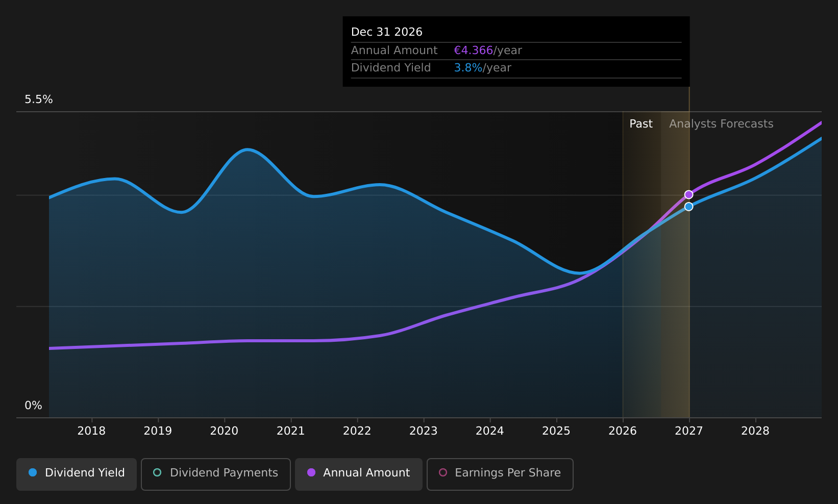Viewport: 838px width, 504px height.
Task: Click the 2018 x-axis label
Action: [91, 431]
